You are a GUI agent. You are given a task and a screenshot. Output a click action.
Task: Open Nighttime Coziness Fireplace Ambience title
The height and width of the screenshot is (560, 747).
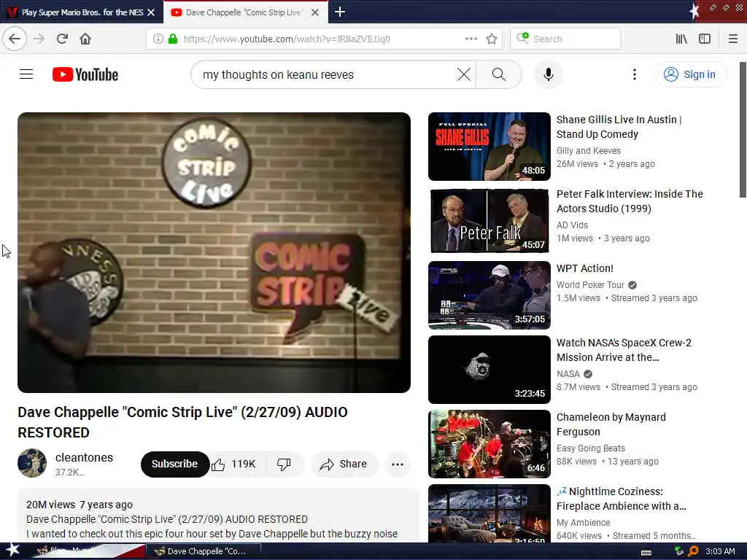tap(622, 499)
